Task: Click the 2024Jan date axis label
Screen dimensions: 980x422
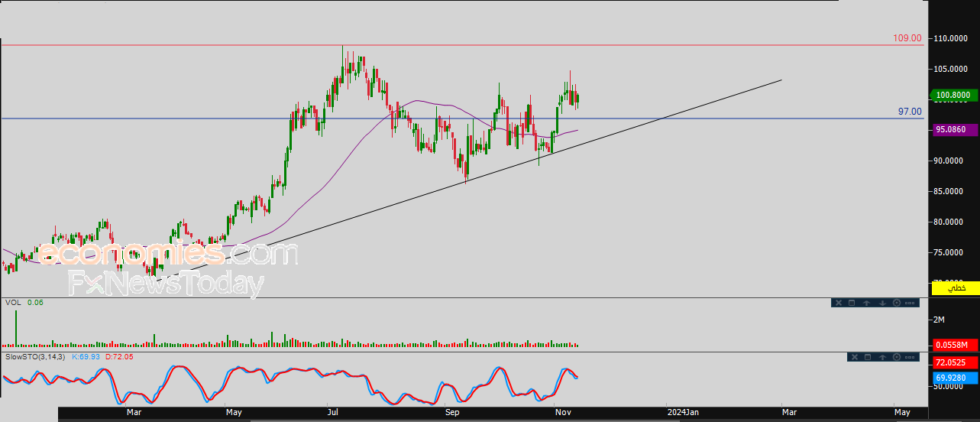Action: [x=682, y=413]
